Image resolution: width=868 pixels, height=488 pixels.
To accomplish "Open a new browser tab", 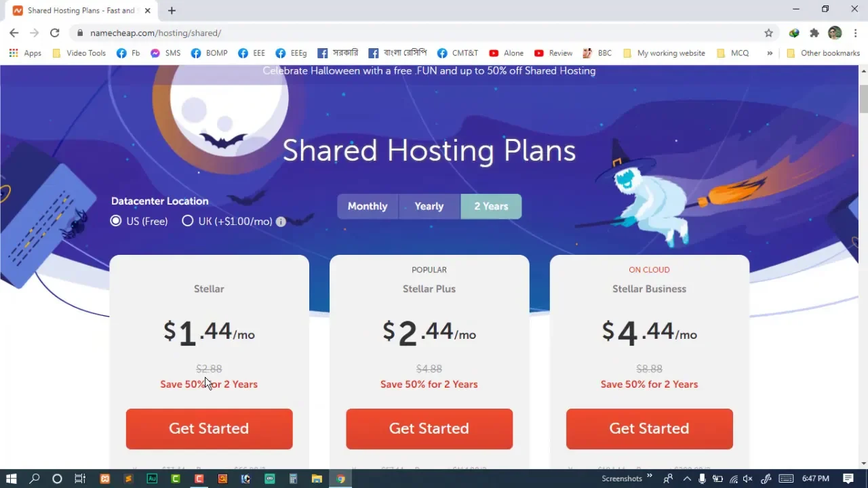I will [x=172, y=10].
